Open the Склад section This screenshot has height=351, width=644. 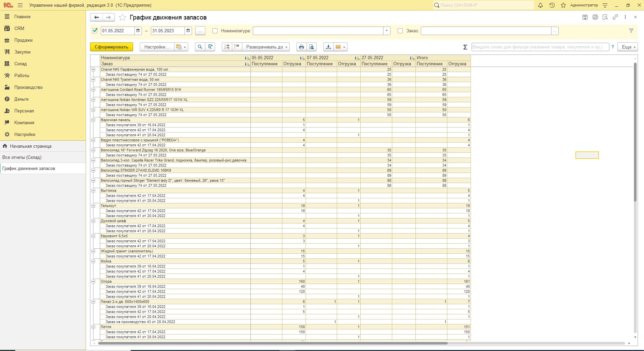(43, 64)
